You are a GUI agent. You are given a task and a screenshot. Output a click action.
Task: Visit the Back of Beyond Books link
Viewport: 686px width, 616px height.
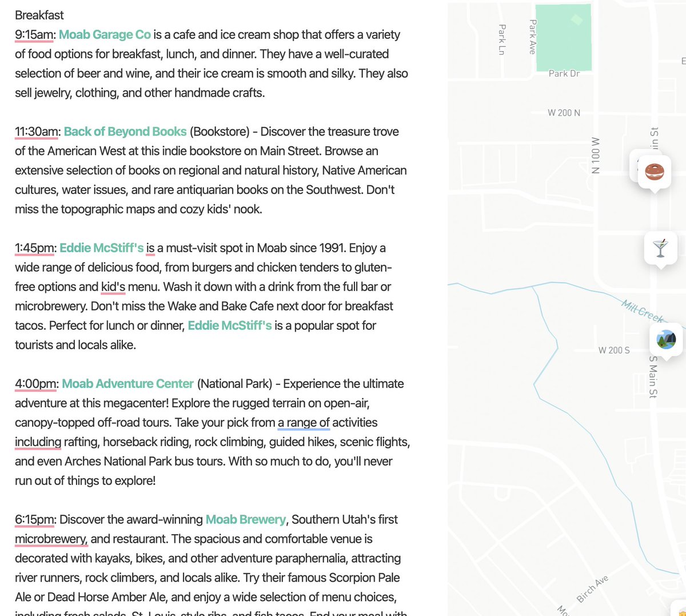click(x=125, y=131)
